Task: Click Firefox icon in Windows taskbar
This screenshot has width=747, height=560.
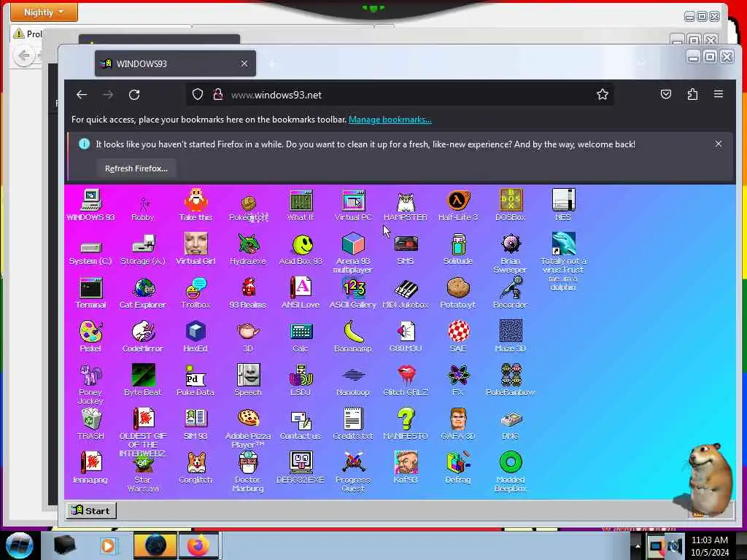Action: point(198,545)
